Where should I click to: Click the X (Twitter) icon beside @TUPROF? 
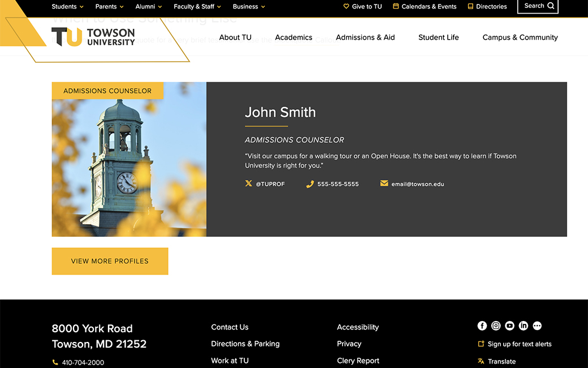[249, 183]
